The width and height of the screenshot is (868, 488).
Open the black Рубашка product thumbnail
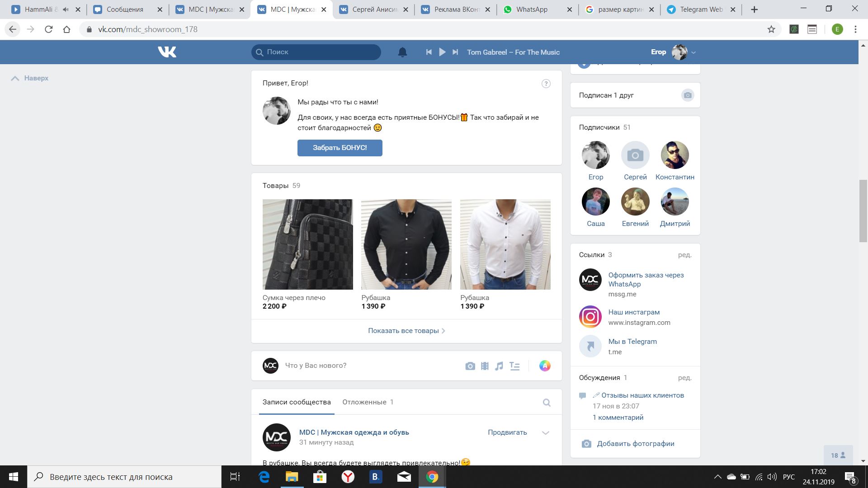406,244
